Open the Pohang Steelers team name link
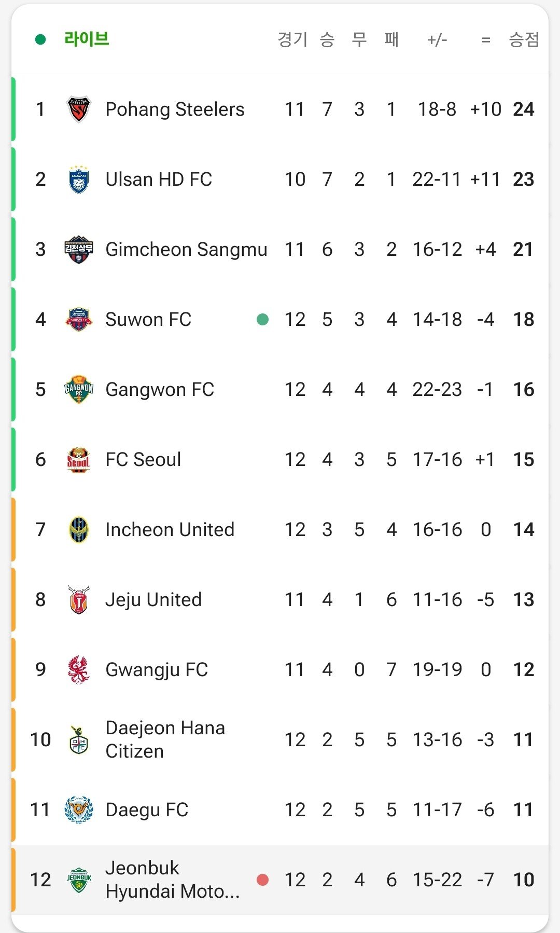The width and height of the screenshot is (560, 933). 175,109
